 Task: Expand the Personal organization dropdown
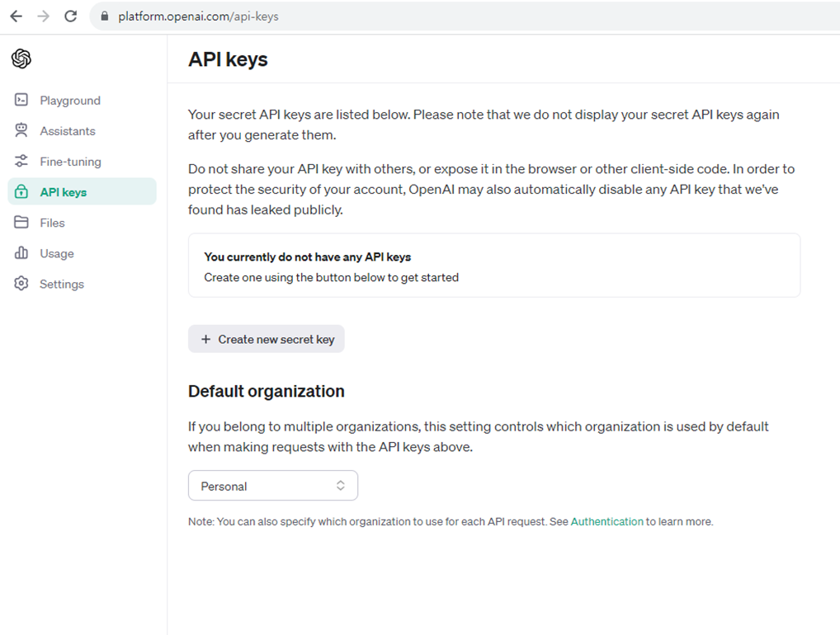coord(272,486)
